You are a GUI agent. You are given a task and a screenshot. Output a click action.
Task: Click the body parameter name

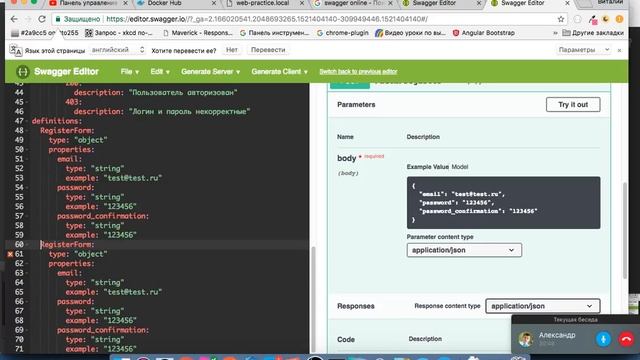pyautogui.click(x=347, y=158)
